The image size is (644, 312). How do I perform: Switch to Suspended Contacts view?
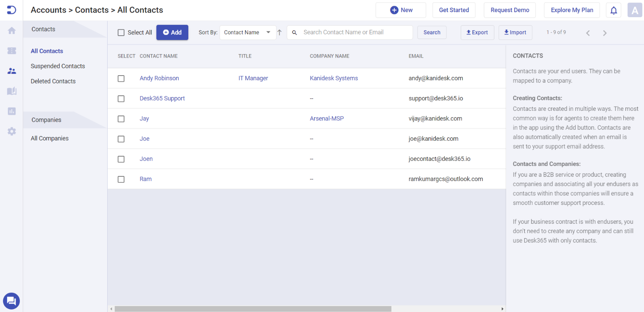[x=58, y=66]
